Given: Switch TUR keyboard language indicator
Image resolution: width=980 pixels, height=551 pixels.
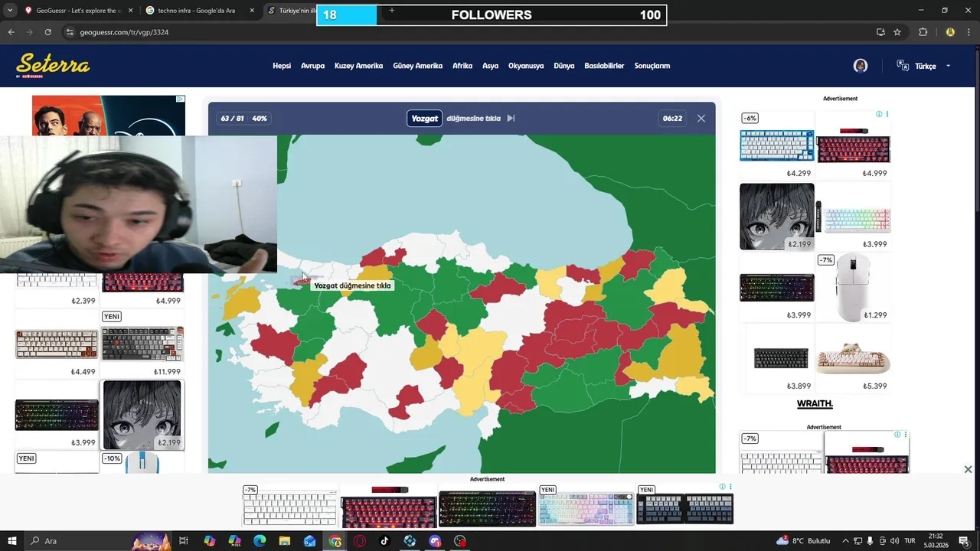Looking at the screenshot, I should [910, 541].
